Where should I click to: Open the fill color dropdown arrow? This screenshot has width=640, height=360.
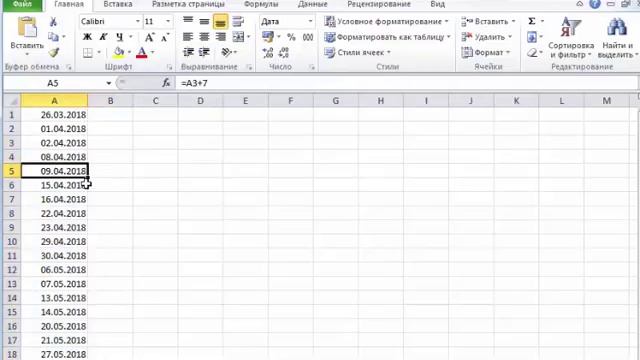click(130, 53)
